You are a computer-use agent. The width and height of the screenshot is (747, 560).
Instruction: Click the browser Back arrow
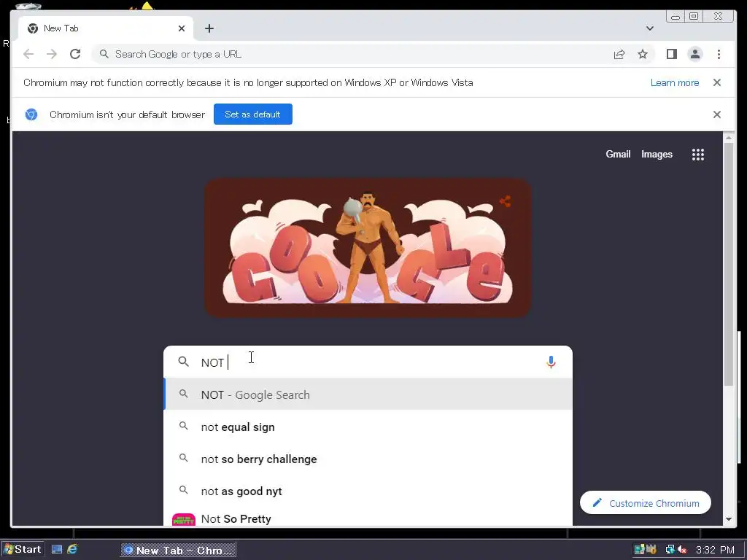tap(28, 54)
